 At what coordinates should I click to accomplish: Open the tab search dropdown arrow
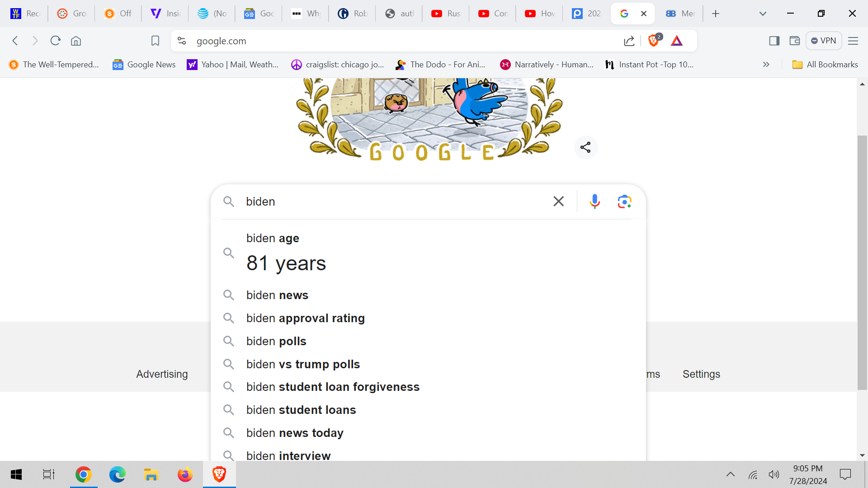[x=763, y=14]
